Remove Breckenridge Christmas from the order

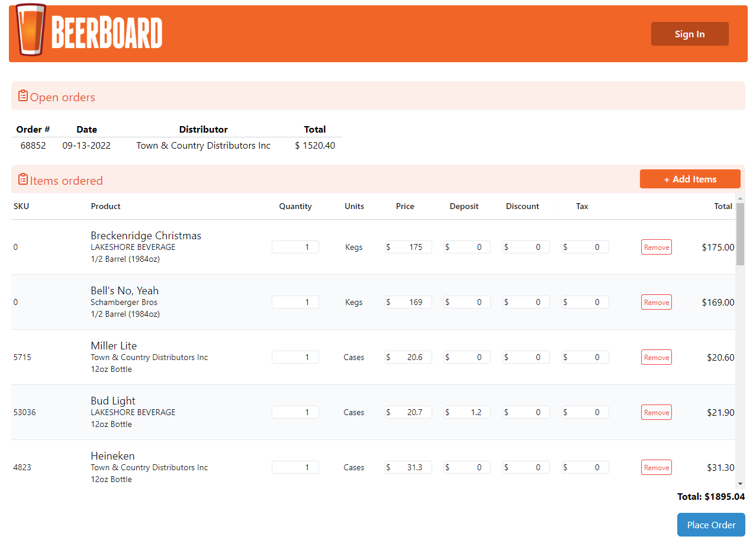[656, 247]
